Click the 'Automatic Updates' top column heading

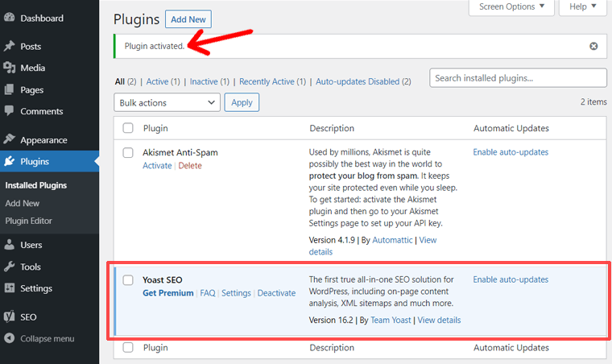coord(511,128)
